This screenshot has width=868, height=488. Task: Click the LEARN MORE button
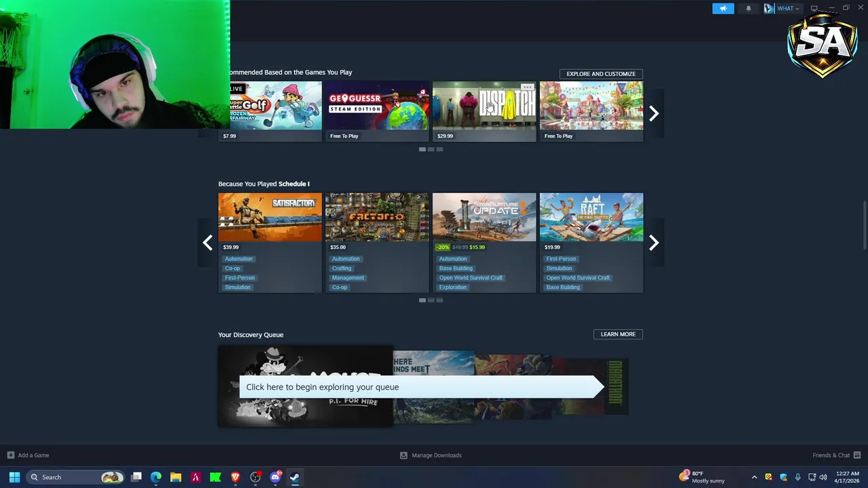coord(618,334)
